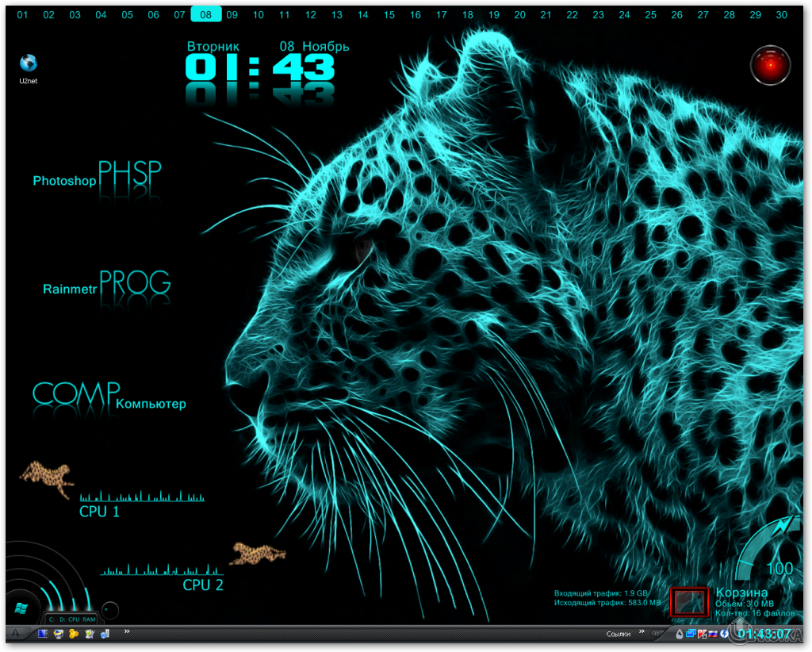This screenshot has height=652, width=812.
Task: Click the checklist notepad quick launch icon
Action: (90, 634)
